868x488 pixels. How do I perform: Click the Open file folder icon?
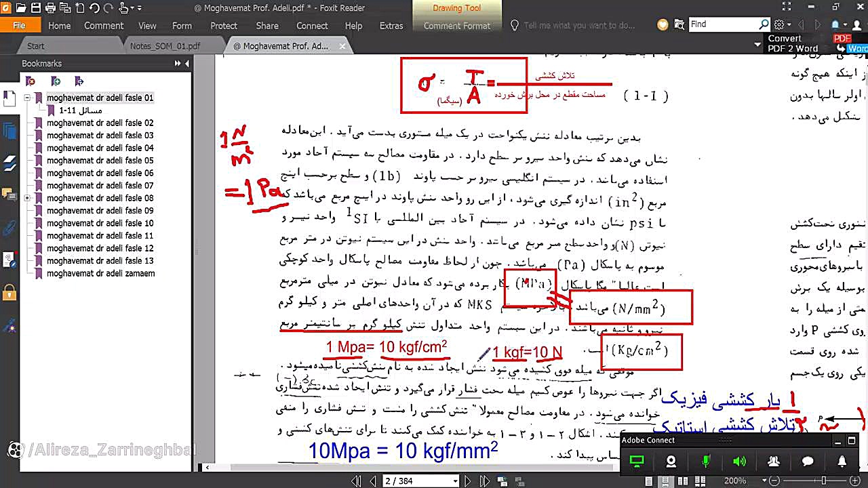20,8
